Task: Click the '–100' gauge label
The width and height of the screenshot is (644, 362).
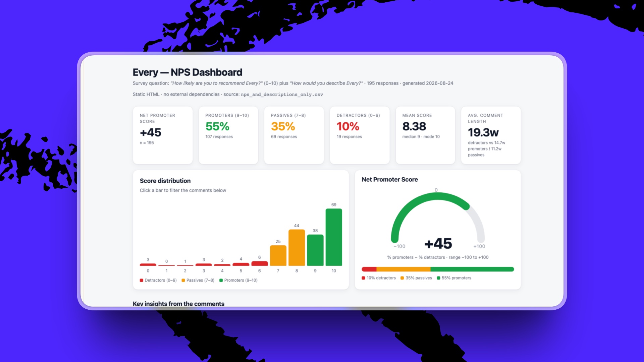Action: (399, 246)
